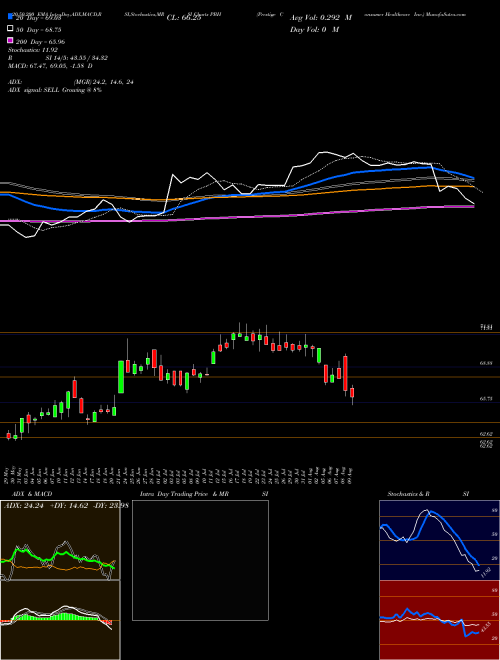Click the ADX 24.24 +DY -DY readout
500x660 pixels.
(x=66, y=505)
